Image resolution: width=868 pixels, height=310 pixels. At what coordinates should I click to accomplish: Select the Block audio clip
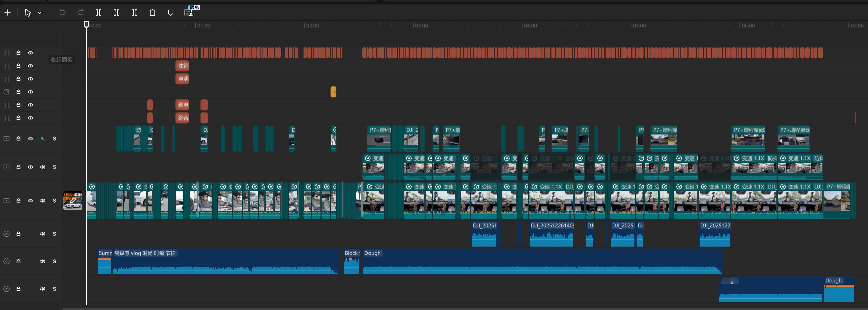point(351,261)
